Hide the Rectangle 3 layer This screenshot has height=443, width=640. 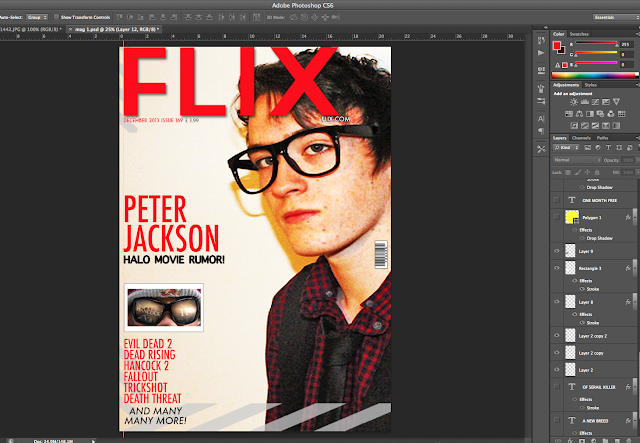pos(556,268)
